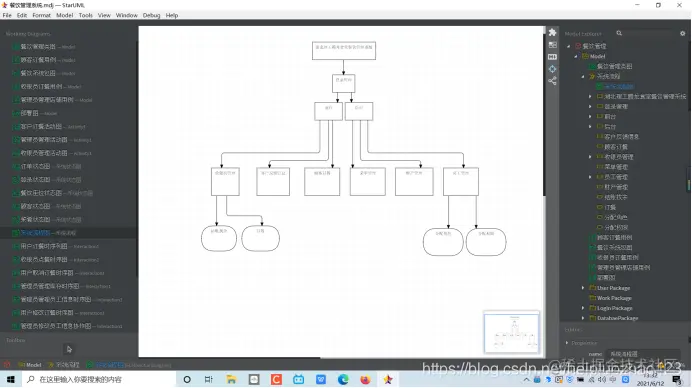Viewport: 692px width, 388px height.
Task: Select 客户反馈信息 in Model Explorer tree
Action: point(621,136)
